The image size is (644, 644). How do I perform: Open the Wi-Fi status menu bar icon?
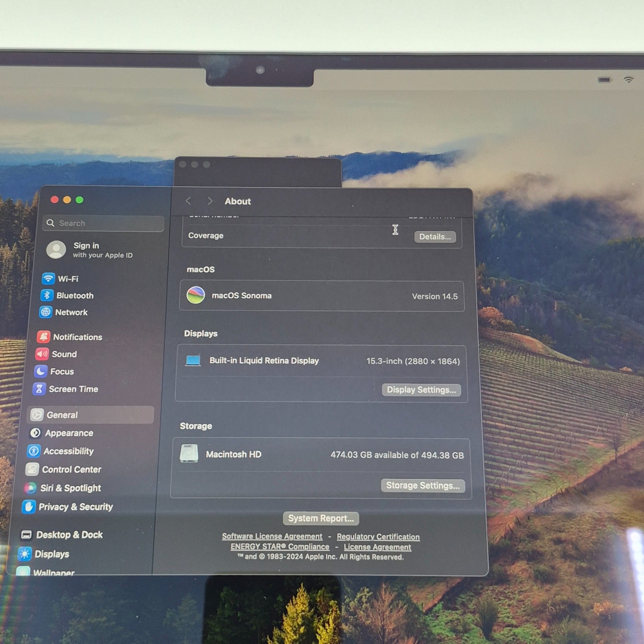[629, 80]
